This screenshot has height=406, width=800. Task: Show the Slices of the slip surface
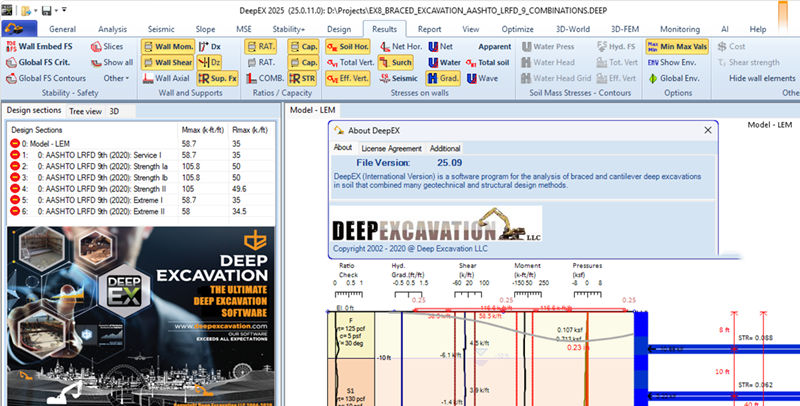coord(107,46)
